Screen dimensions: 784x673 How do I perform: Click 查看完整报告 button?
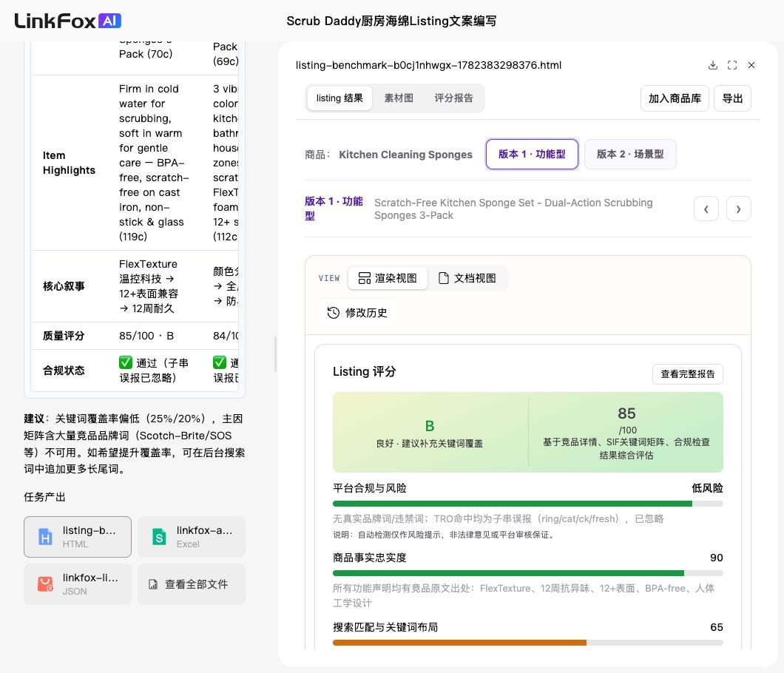coord(688,374)
